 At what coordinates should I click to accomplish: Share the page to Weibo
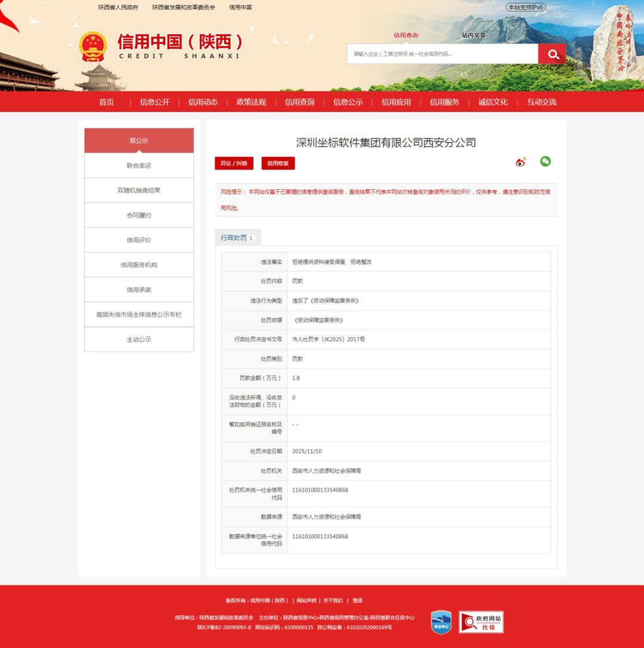(520, 161)
